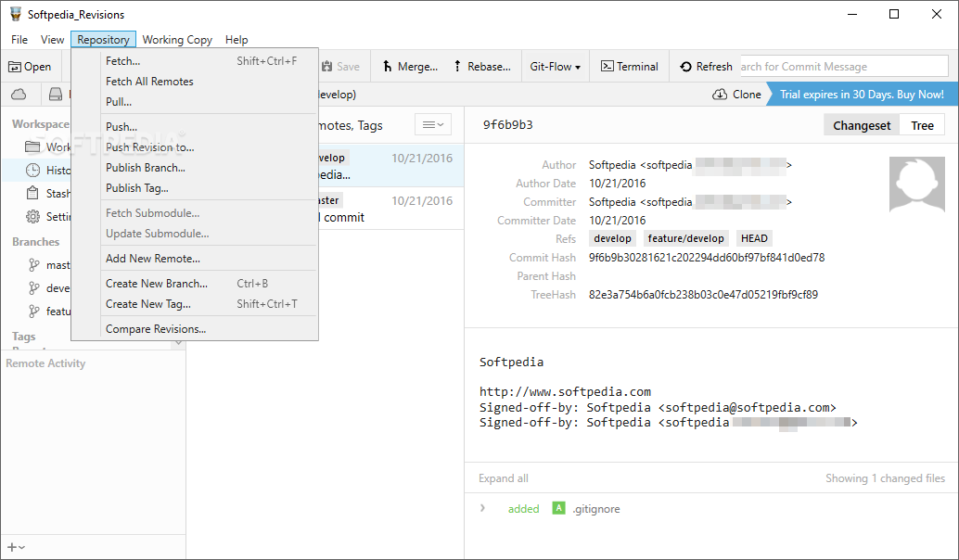
Task: Click the develop ref label
Action: tap(612, 238)
